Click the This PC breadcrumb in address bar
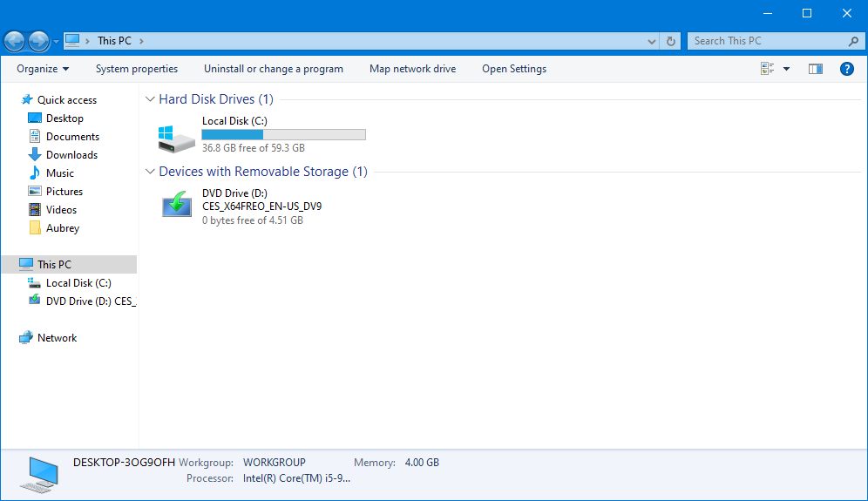 point(114,40)
